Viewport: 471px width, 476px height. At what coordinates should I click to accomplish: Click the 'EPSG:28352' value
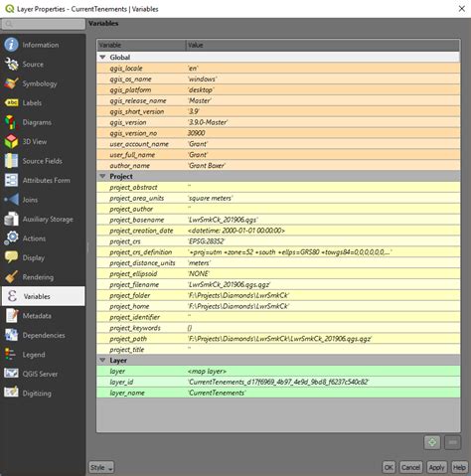[x=207, y=241]
